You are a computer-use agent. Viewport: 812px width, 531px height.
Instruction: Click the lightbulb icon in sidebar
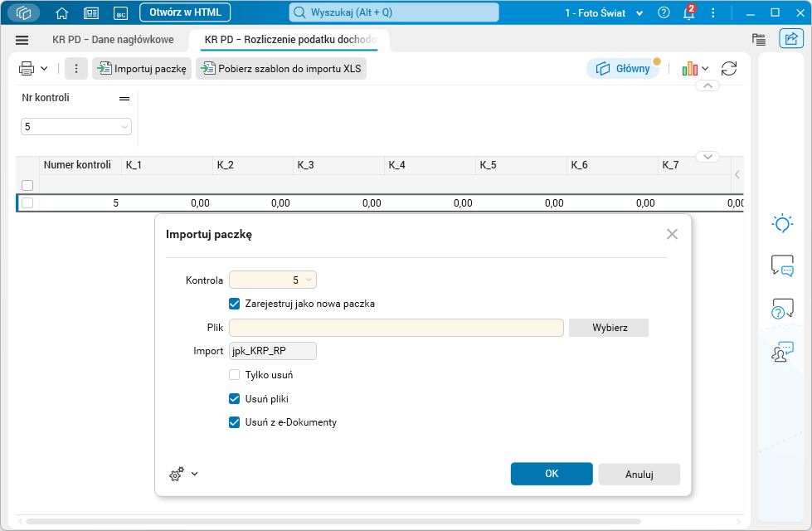coord(782,223)
